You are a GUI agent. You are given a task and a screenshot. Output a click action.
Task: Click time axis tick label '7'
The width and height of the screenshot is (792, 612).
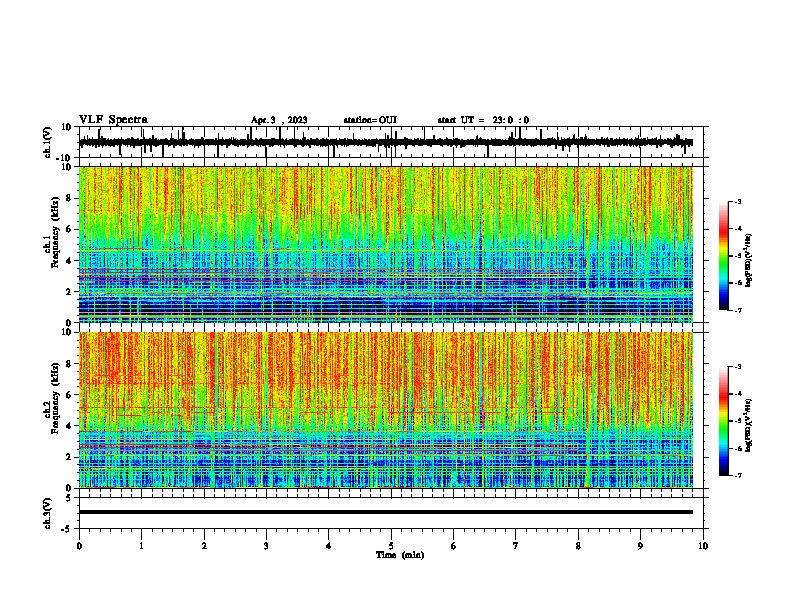(x=516, y=546)
